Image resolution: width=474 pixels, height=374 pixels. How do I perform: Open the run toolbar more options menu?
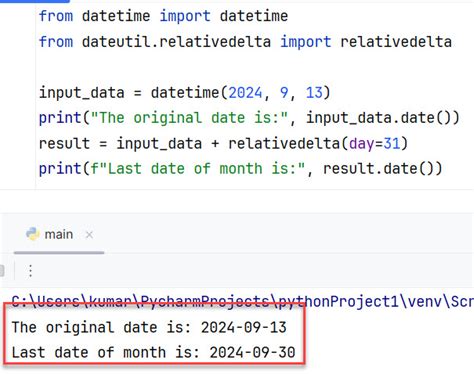point(30,271)
